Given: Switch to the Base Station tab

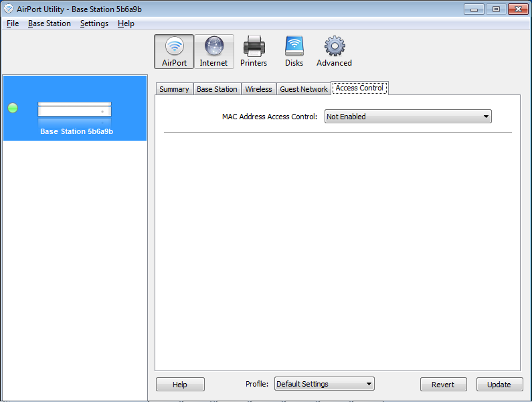Looking at the screenshot, I should coord(217,89).
